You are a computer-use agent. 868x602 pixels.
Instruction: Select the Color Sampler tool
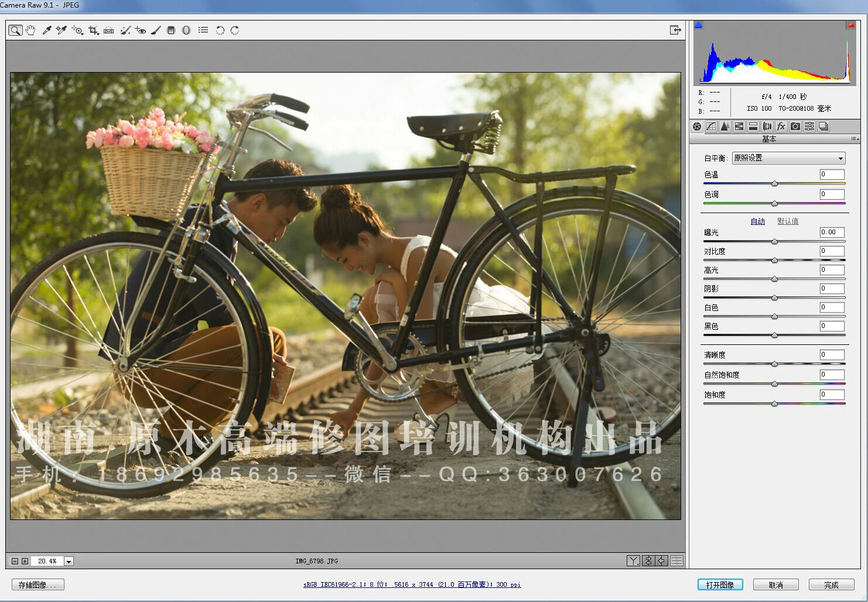tap(61, 30)
